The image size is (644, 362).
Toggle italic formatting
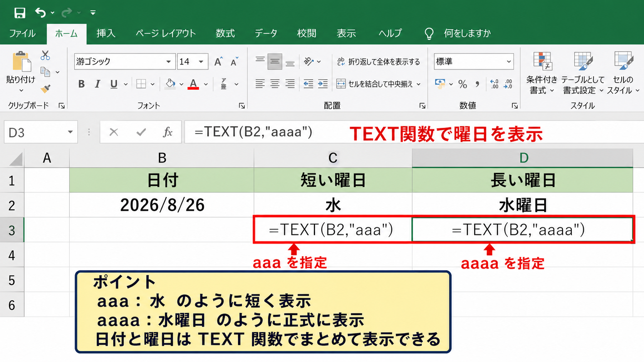point(97,84)
